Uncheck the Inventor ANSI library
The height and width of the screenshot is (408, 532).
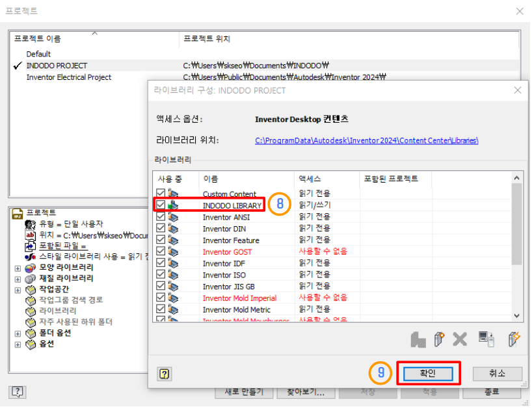pos(161,216)
